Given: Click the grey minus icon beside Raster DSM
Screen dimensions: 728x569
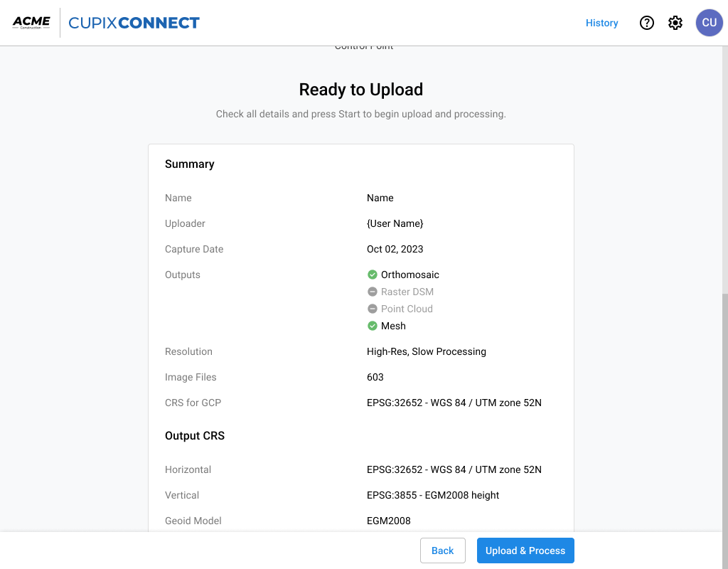Looking at the screenshot, I should [372, 292].
